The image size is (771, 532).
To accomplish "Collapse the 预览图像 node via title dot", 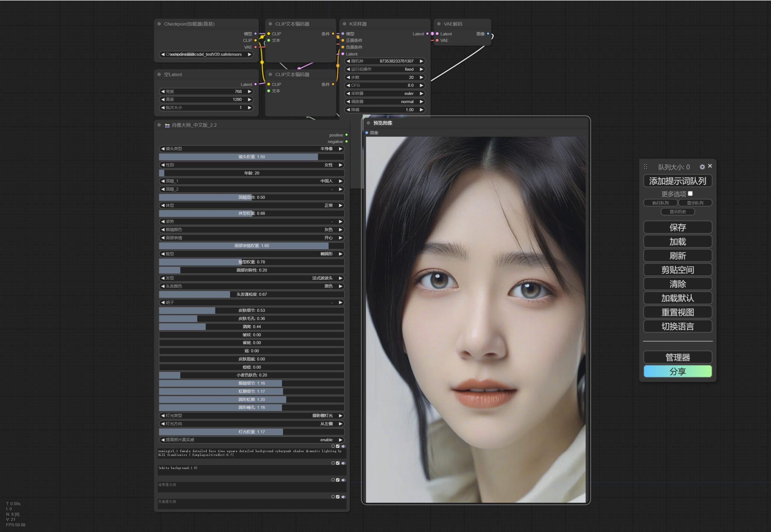I will coord(369,123).
